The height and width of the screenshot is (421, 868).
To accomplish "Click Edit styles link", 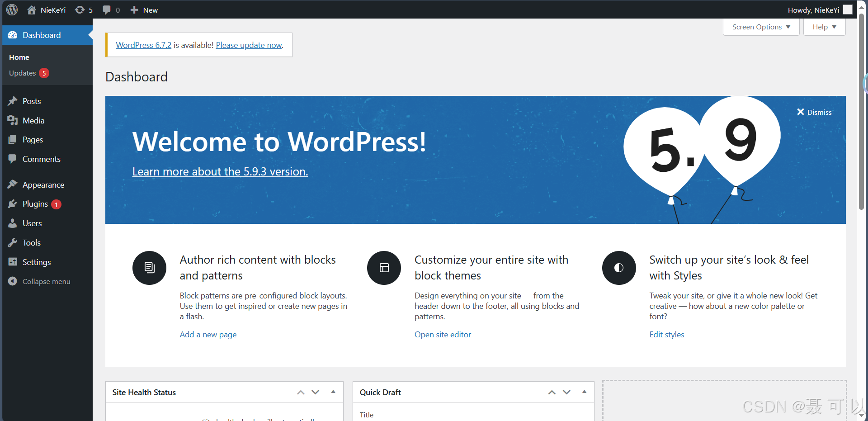I will [x=666, y=334].
